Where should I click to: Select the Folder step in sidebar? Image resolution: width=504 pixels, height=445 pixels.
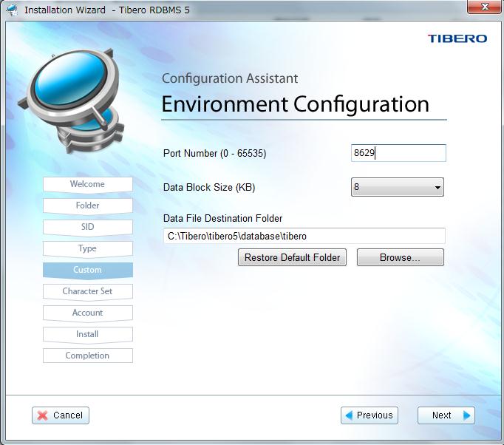(x=88, y=205)
